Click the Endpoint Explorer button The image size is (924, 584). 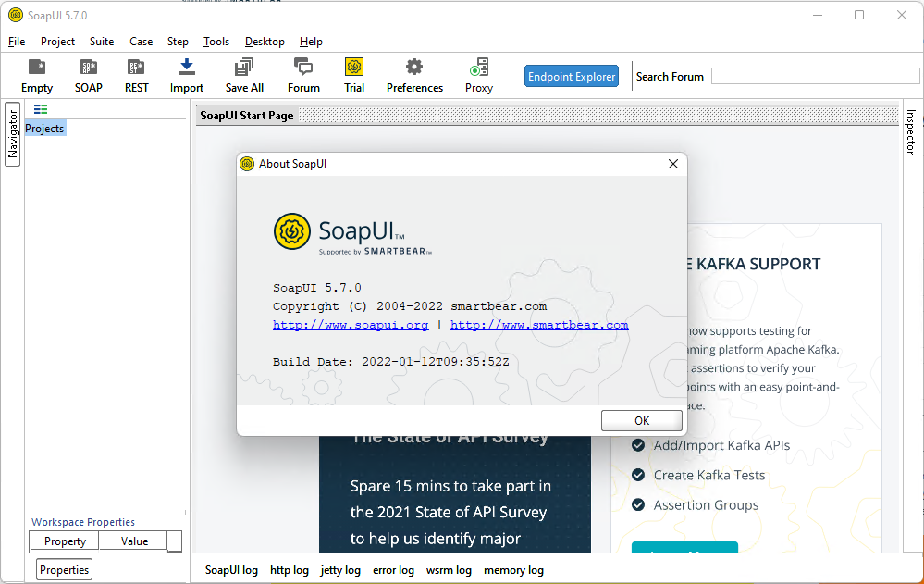click(x=572, y=77)
